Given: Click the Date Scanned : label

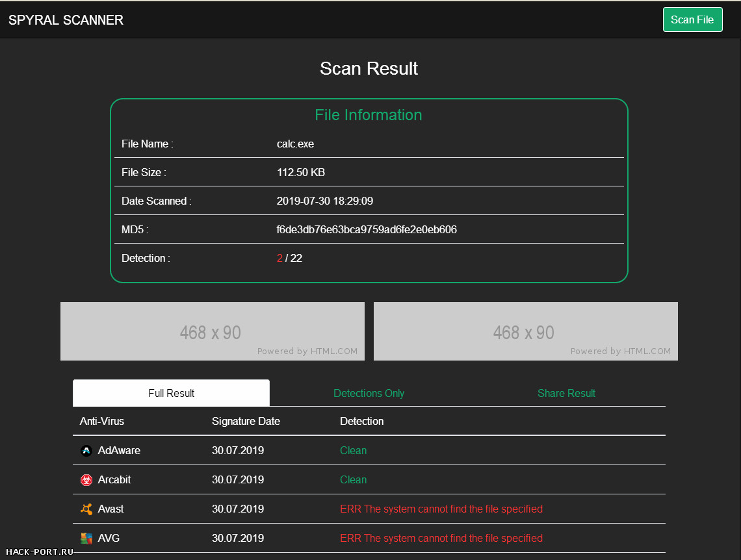Looking at the screenshot, I should (x=157, y=201).
